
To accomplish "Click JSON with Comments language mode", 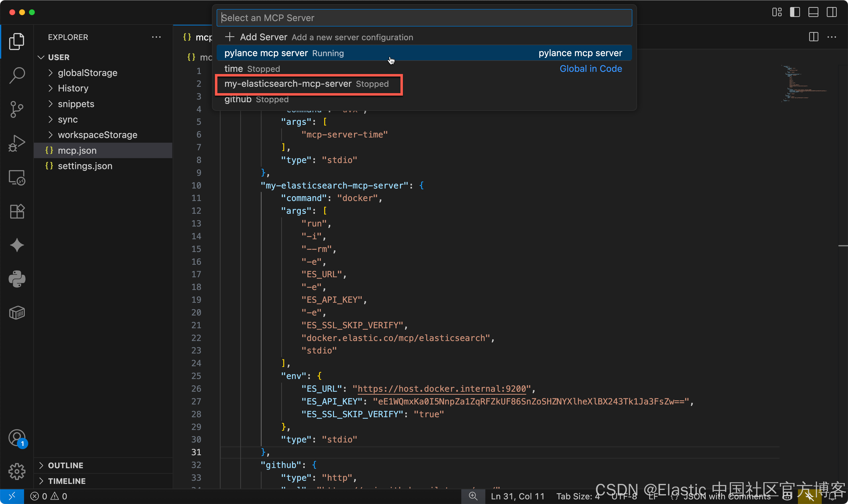I will [x=721, y=496].
